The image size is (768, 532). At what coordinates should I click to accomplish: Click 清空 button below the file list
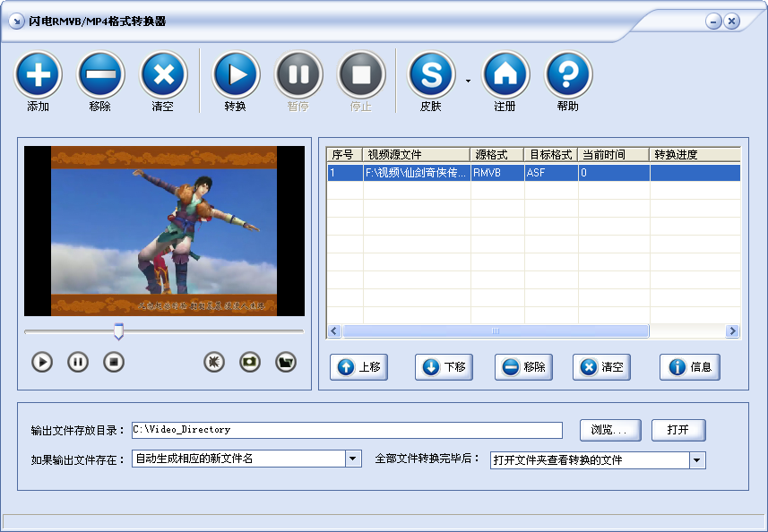[x=601, y=367]
